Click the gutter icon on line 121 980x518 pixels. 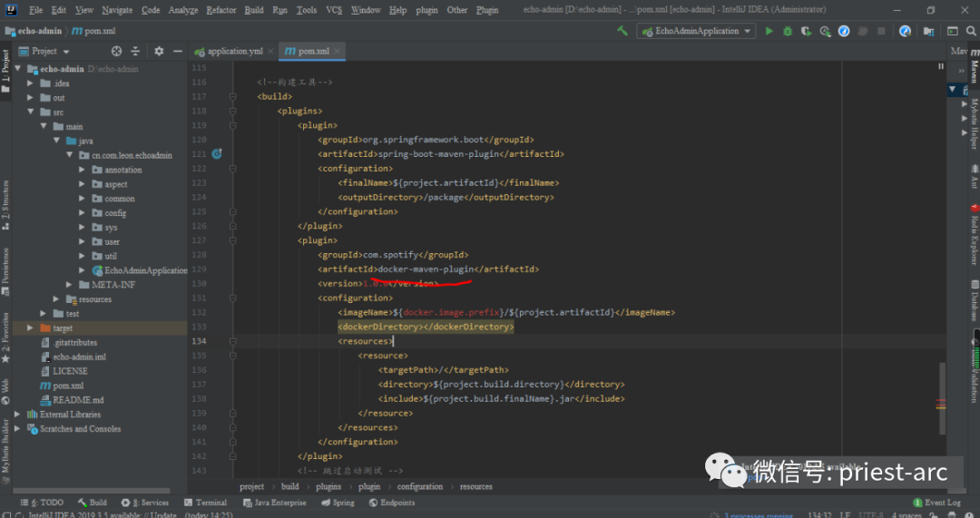[x=217, y=153]
